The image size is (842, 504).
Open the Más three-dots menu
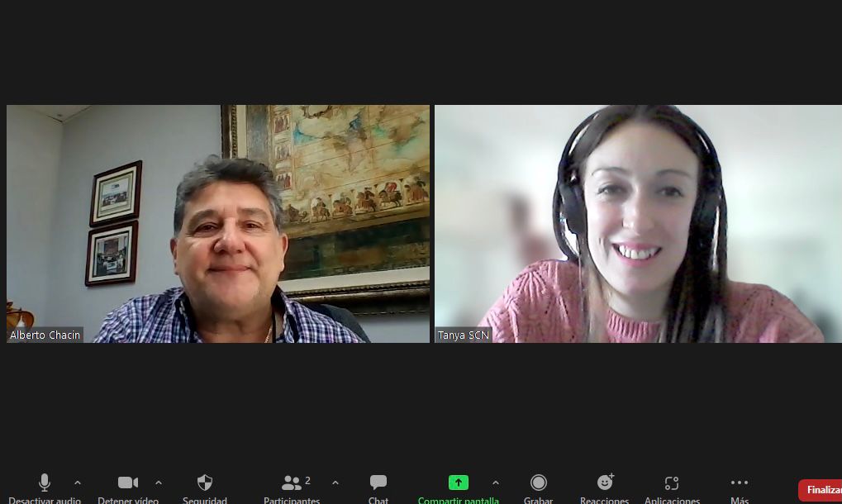tap(740, 483)
